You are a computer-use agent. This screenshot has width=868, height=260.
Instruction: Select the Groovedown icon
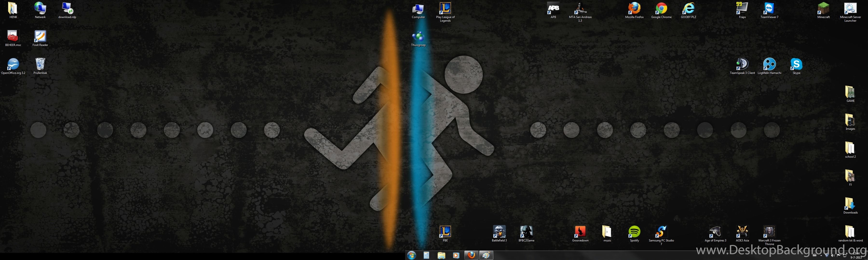[x=580, y=234]
